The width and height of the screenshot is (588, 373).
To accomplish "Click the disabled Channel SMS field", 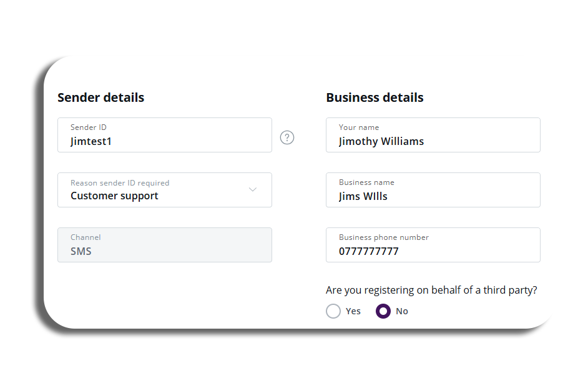I will pos(165,245).
